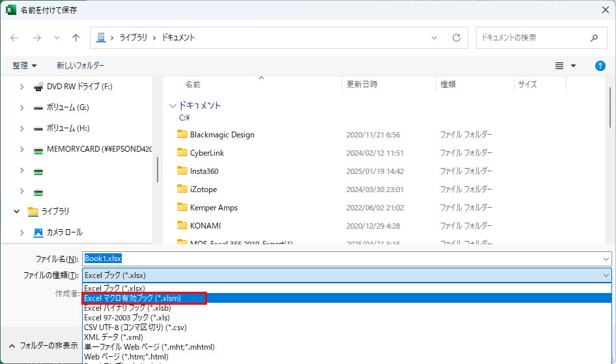Click the PC icon in address bar
Screen dimensions: 616x364
tap(101, 37)
